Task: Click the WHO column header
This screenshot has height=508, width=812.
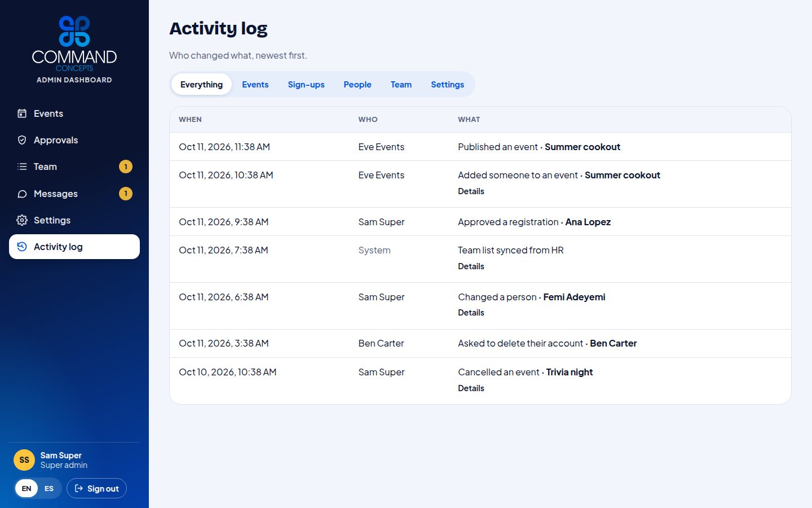Action: pyautogui.click(x=368, y=120)
